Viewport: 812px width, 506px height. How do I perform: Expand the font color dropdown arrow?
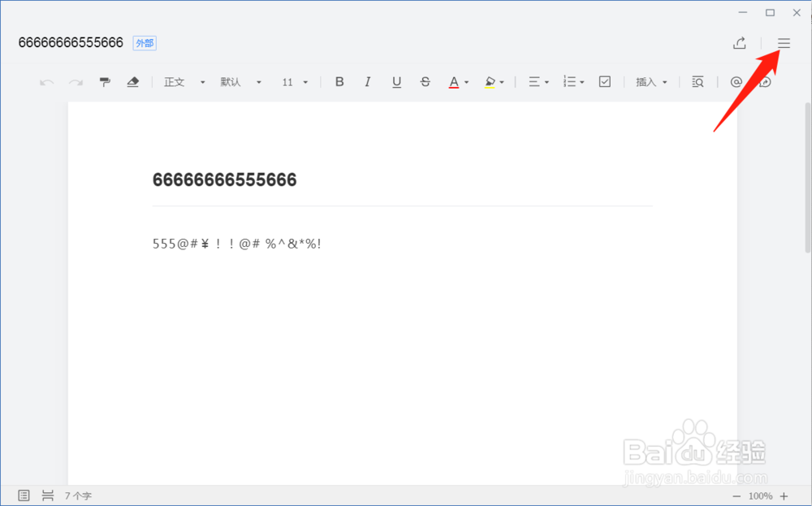[x=467, y=82]
